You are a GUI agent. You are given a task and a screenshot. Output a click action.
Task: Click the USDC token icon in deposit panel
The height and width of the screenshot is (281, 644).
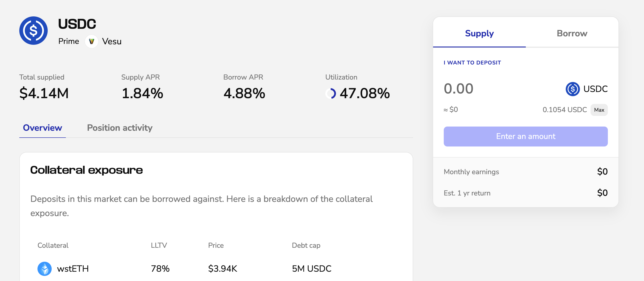click(x=573, y=89)
